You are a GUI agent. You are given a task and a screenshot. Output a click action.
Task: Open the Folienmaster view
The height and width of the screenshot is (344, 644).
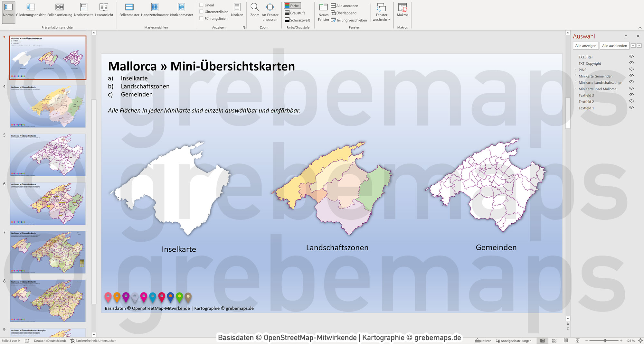click(129, 10)
